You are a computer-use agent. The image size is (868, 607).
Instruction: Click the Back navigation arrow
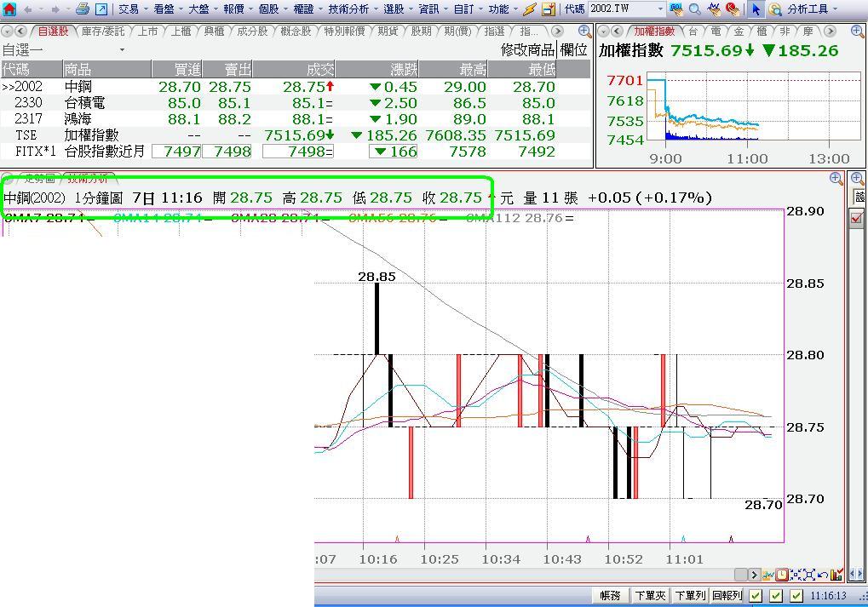point(27,9)
